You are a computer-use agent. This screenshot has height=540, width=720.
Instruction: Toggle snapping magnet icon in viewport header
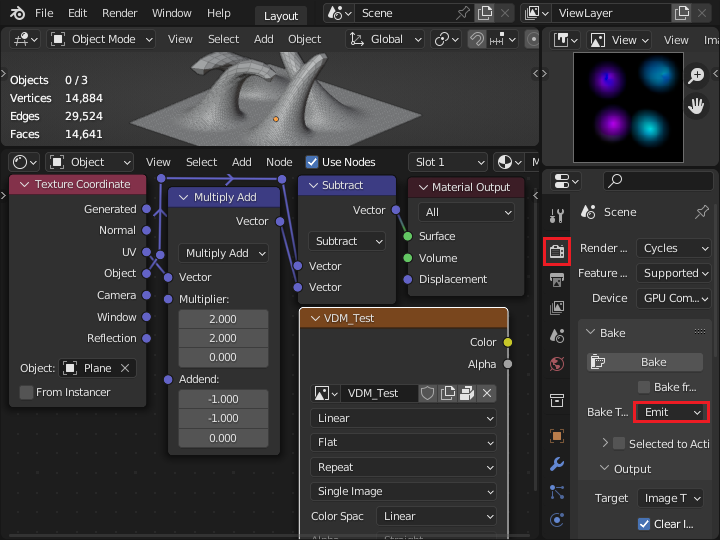point(477,39)
